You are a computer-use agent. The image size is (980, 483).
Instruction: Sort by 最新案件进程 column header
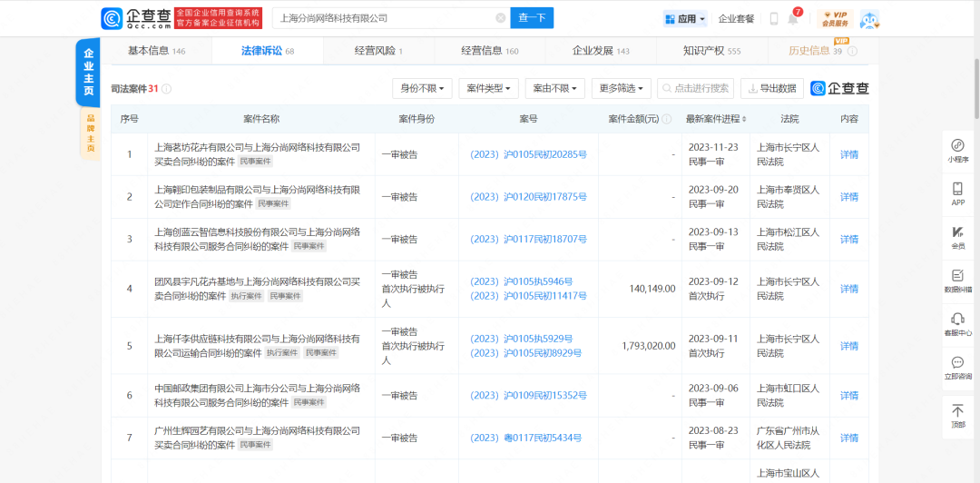click(x=717, y=120)
